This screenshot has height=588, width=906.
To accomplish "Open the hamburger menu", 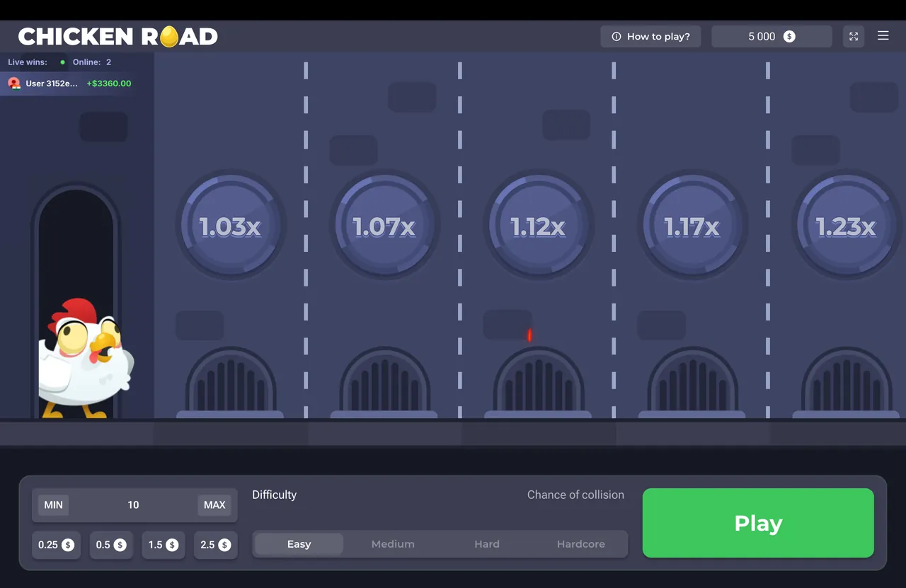I will point(883,35).
